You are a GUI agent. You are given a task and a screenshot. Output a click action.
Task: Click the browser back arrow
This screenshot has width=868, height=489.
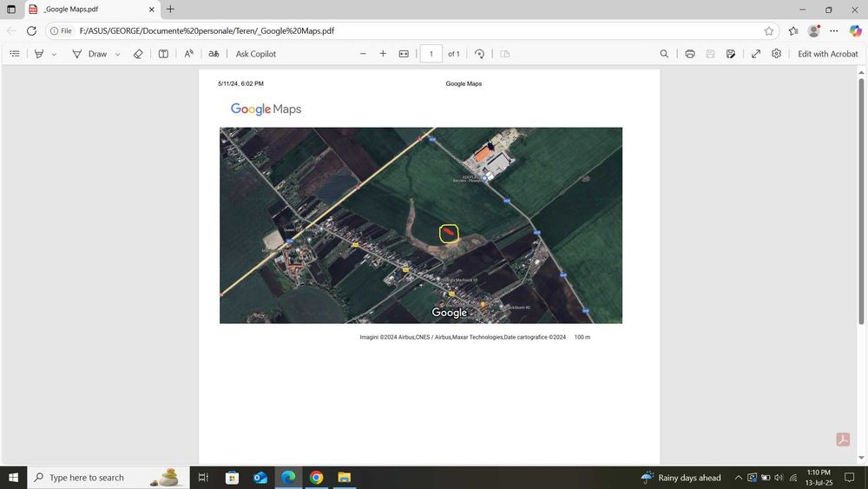tap(11, 31)
